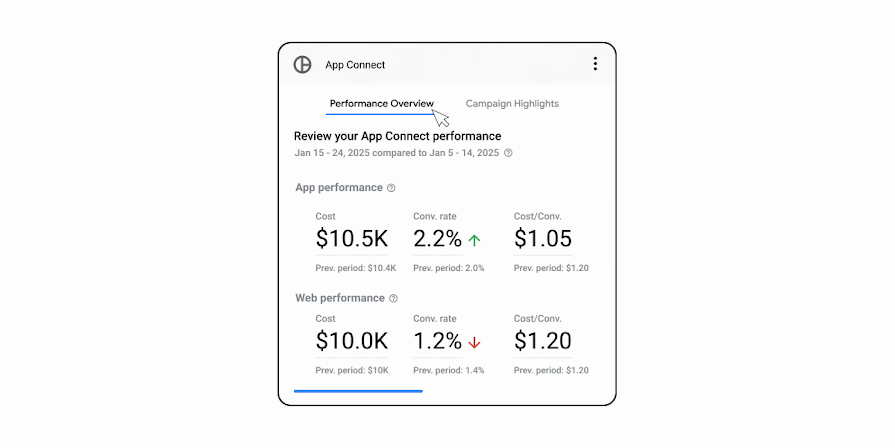
Task: Click the App performance section label
Action: (x=339, y=188)
